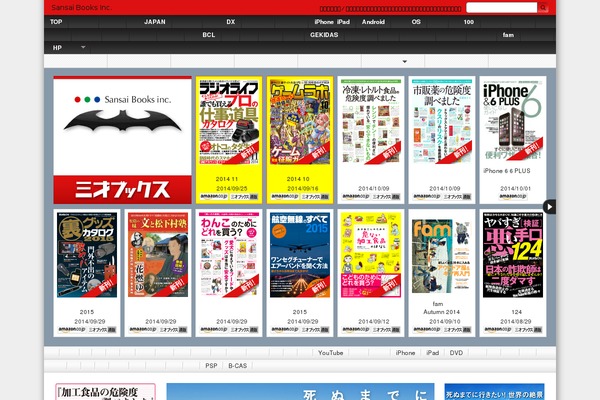The height and width of the screenshot is (400, 600).
Task: Open the processed food danger banner at bottom left
Action: coord(105,392)
